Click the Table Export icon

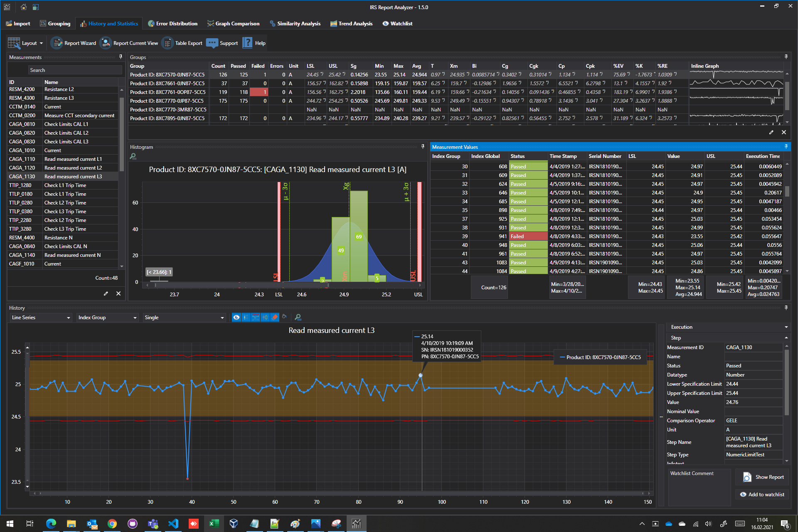pos(167,43)
